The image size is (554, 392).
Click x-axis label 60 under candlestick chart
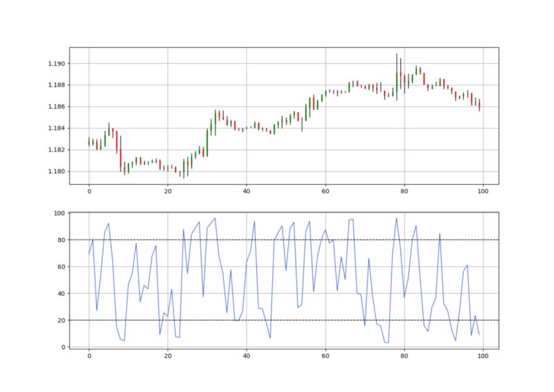click(x=325, y=191)
